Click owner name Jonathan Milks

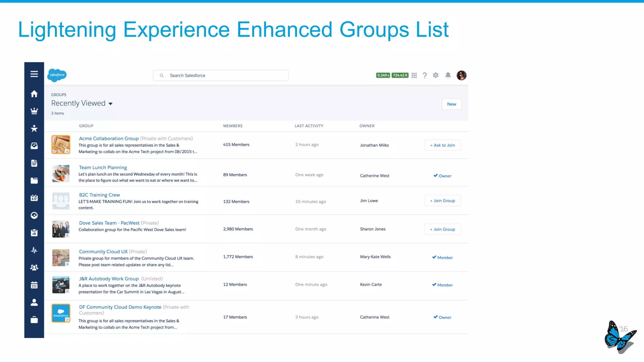pyautogui.click(x=374, y=145)
